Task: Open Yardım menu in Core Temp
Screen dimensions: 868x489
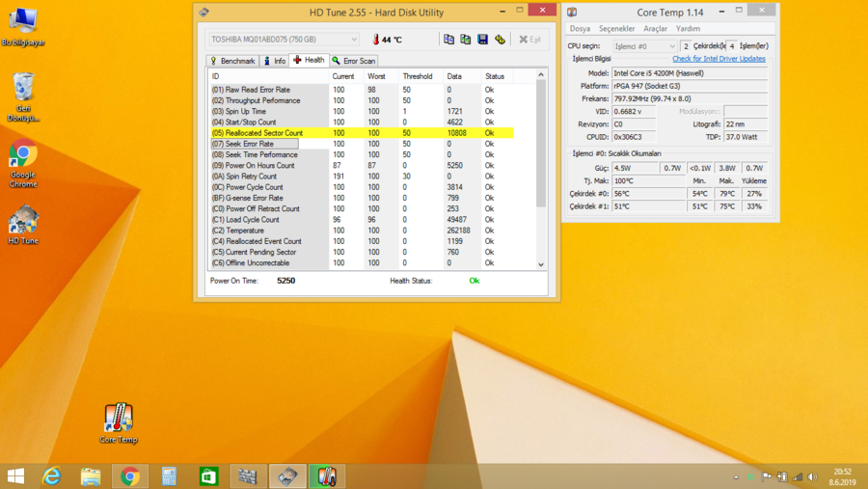Action: 688,28
